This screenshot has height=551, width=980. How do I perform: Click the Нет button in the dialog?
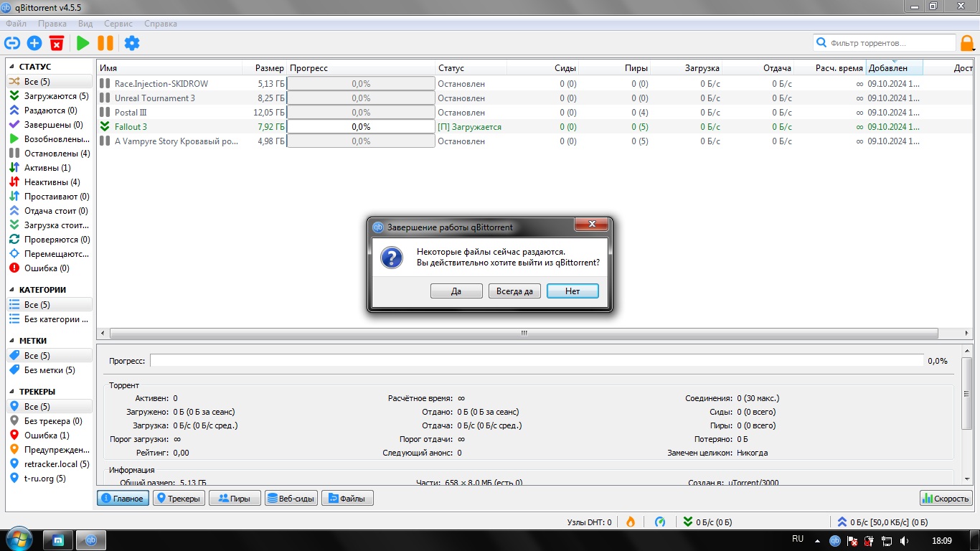pos(573,291)
